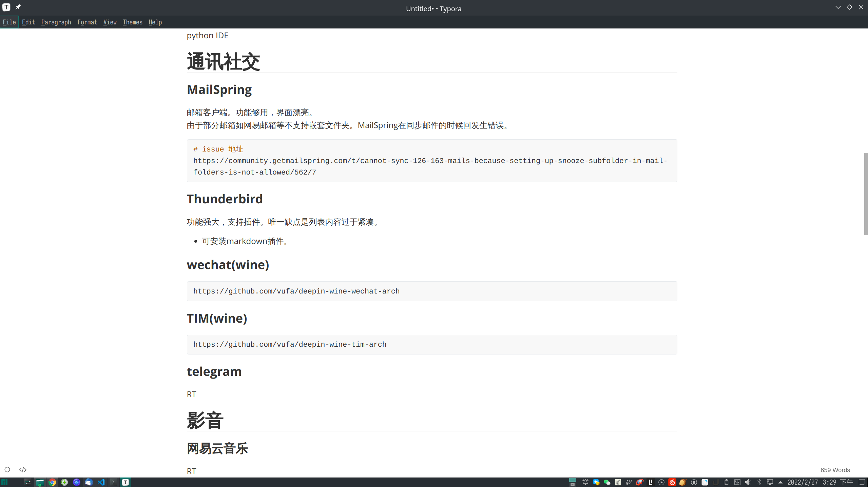Click the Typora word count display
This screenshot has height=487, width=868.
point(835,470)
